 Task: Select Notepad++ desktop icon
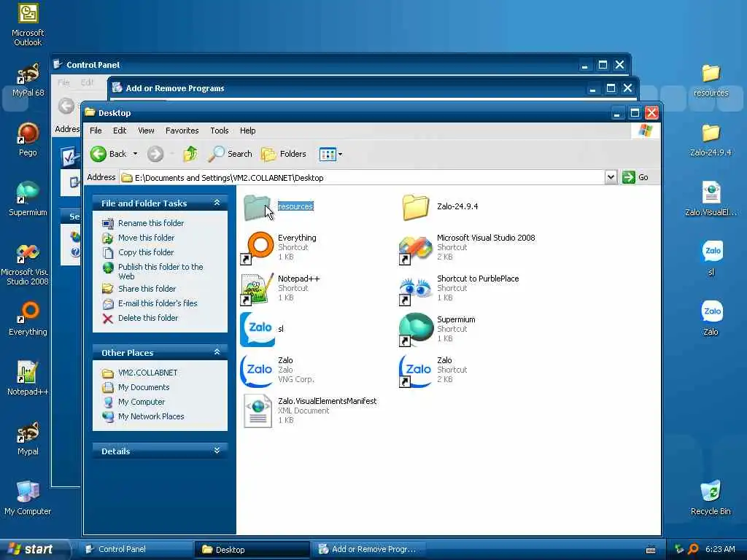[28, 378]
